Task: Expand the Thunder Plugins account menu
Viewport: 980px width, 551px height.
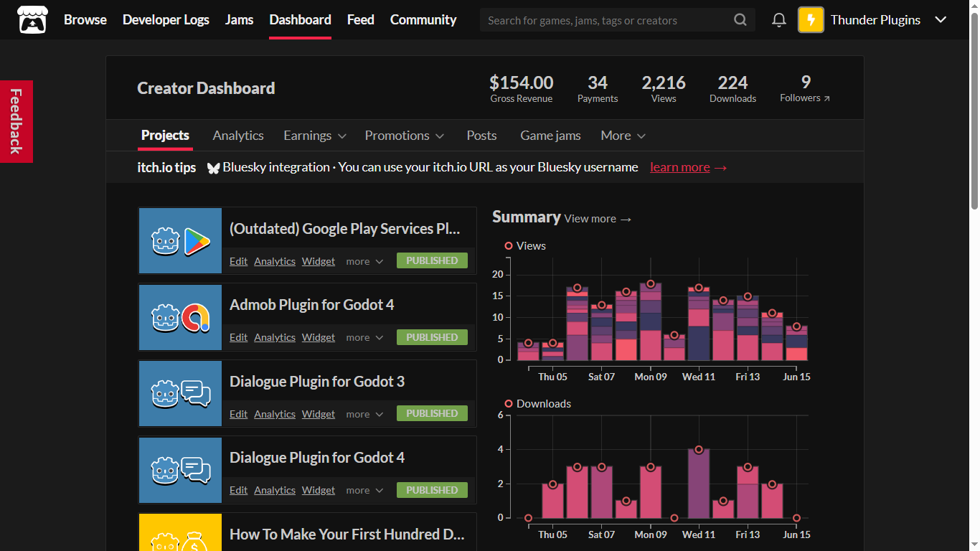Action: click(941, 20)
